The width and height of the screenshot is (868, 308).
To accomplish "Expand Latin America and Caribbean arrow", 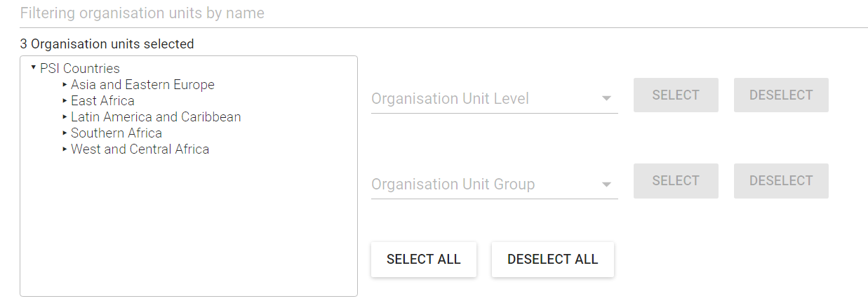I will pos(65,116).
